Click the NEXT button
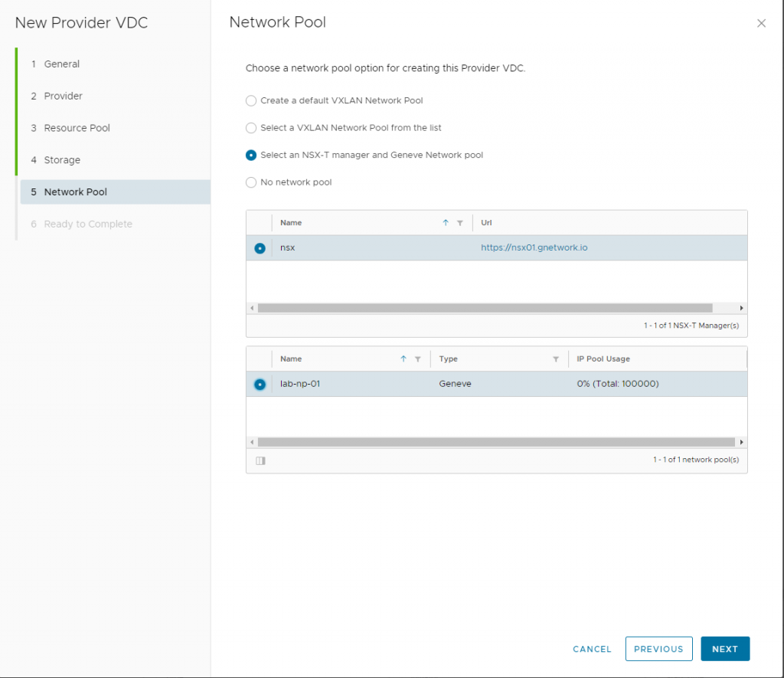Viewport: 784px width, 678px height. tap(725, 649)
